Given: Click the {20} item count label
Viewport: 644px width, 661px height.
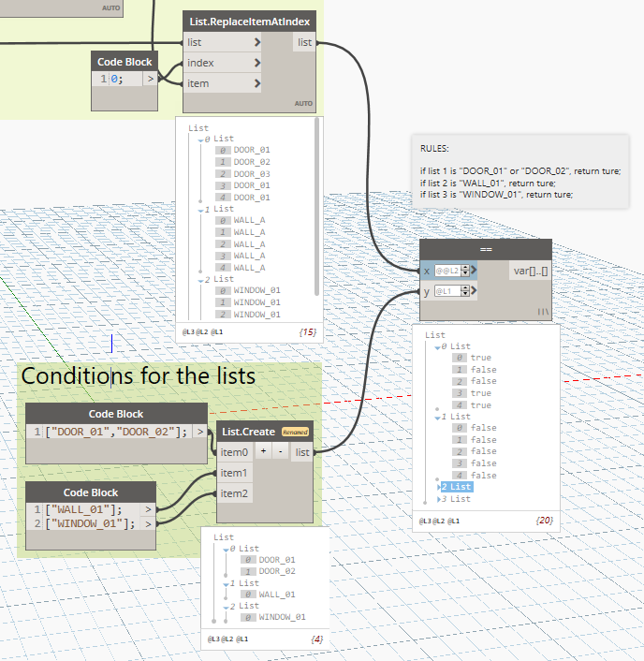Looking at the screenshot, I should (x=544, y=521).
